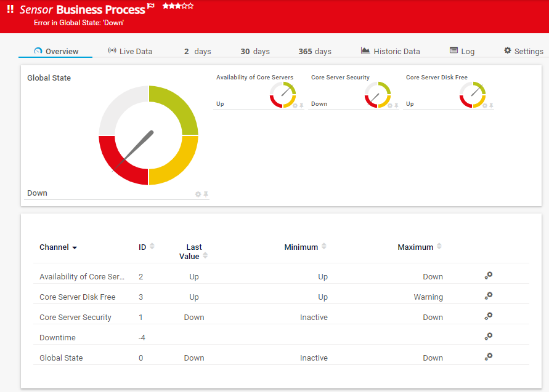Viewport: 549px width, 392px height.
Task: Pin the Global State gauge
Action: [x=206, y=194]
